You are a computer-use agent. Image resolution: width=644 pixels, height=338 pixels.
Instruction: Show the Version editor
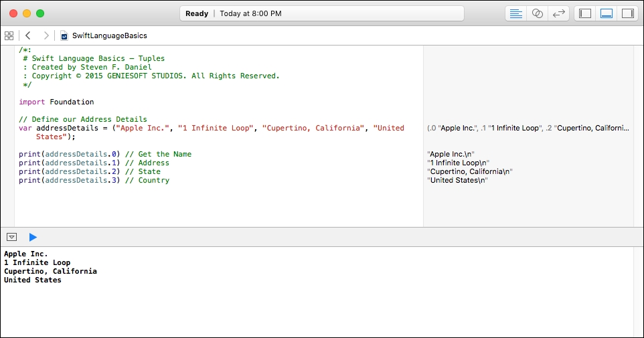tap(558, 13)
